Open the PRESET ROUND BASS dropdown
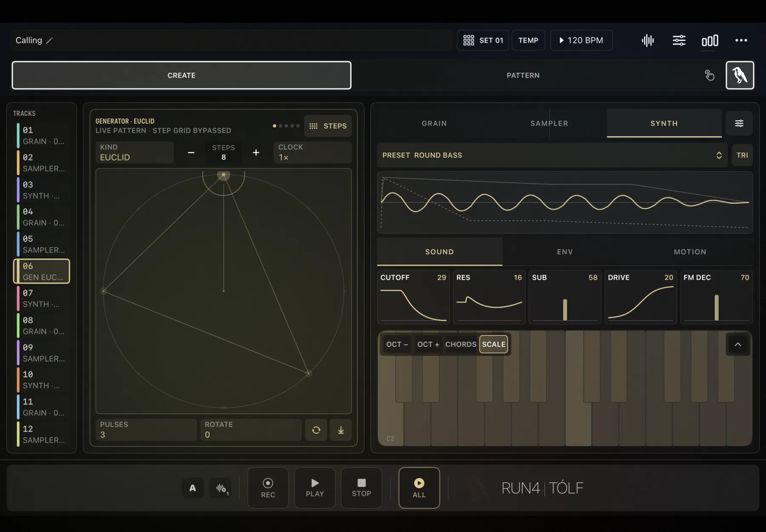The height and width of the screenshot is (532, 766). point(552,155)
